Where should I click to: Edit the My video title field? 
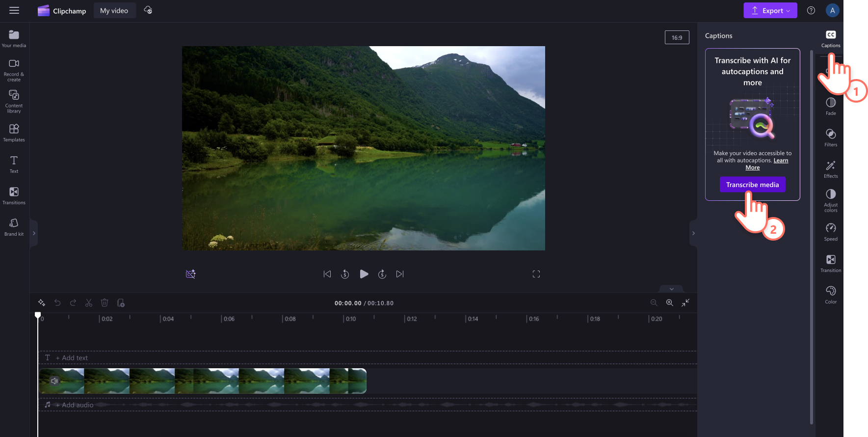click(114, 10)
